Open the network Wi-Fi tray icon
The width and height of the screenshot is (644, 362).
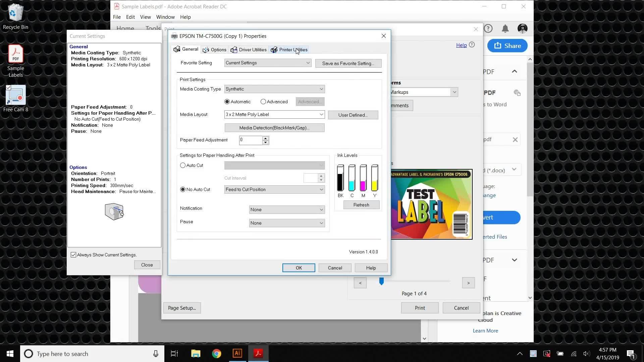point(574,354)
